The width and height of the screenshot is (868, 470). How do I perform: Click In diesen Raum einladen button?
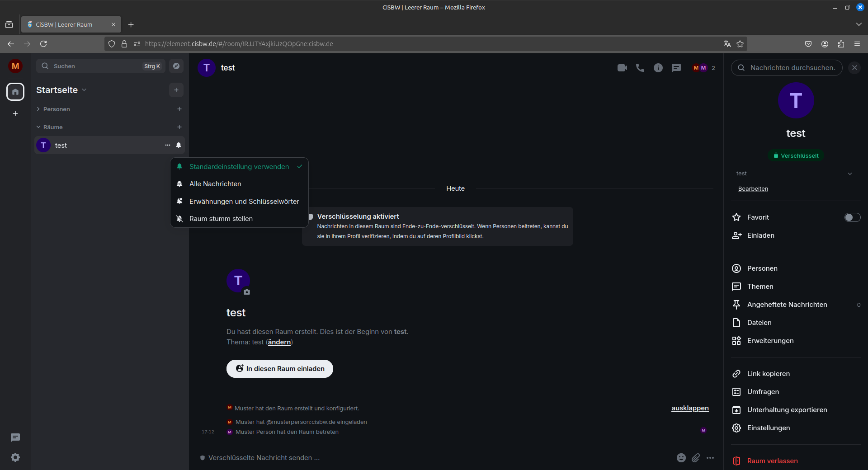[x=280, y=369]
